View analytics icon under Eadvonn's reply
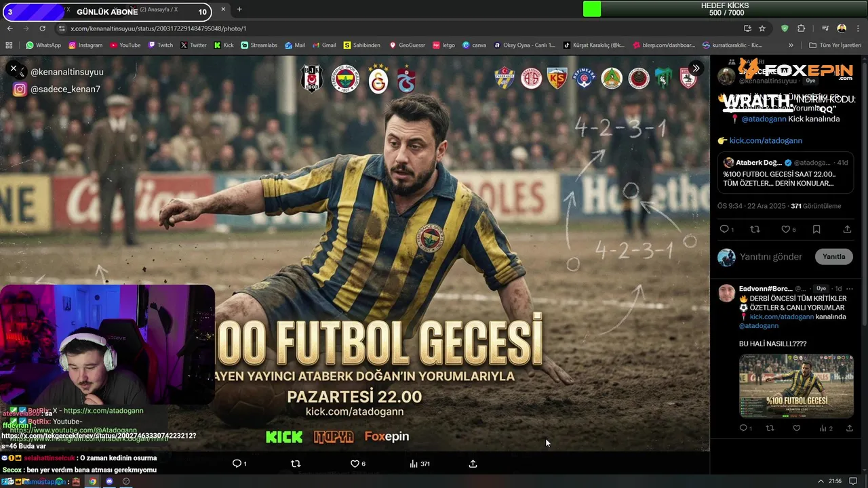This screenshot has width=868, height=488. tap(825, 428)
